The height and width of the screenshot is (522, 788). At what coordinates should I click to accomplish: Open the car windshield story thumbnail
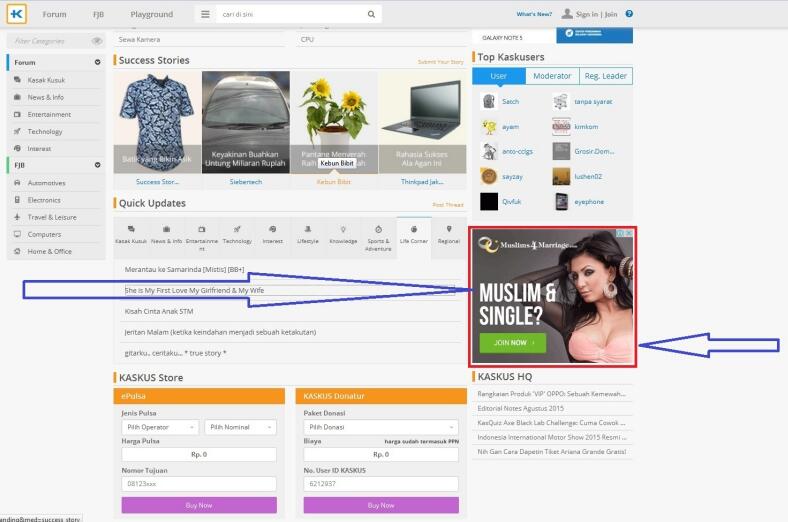click(x=246, y=122)
